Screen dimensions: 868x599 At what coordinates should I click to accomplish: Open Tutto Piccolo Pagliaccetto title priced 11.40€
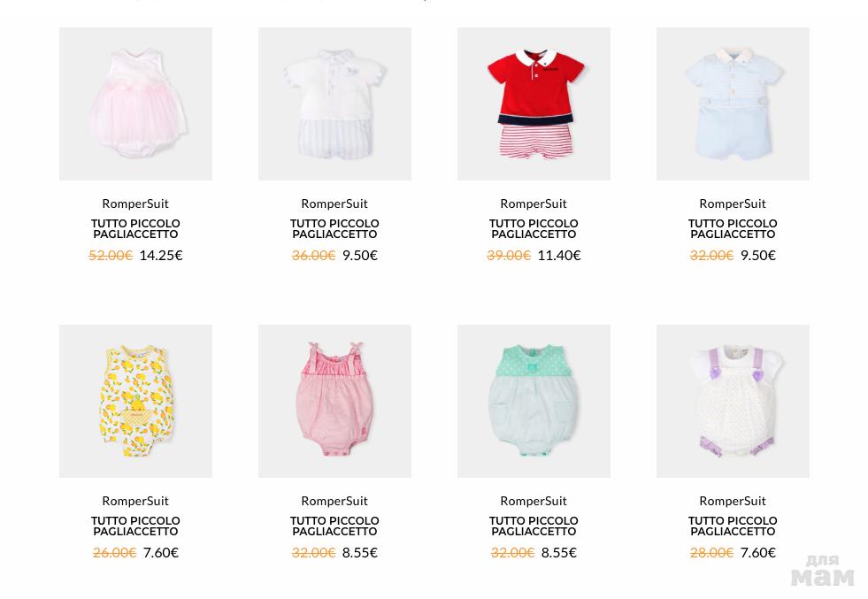coord(534,228)
